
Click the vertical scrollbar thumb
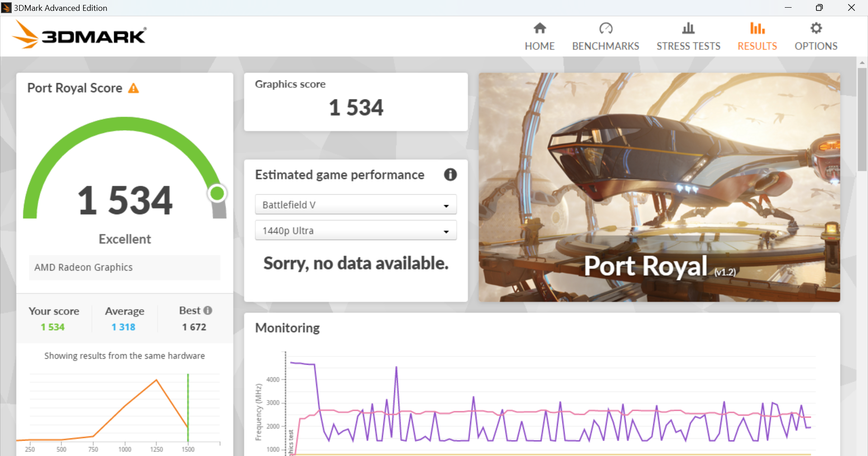coord(862,120)
